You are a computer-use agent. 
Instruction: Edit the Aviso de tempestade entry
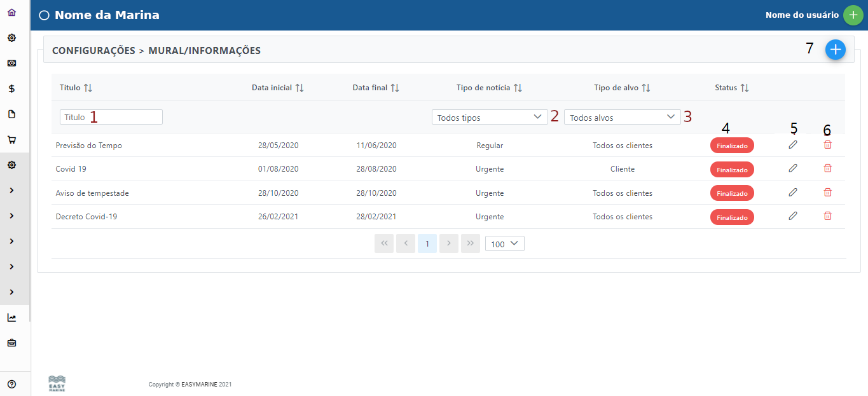click(792, 192)
